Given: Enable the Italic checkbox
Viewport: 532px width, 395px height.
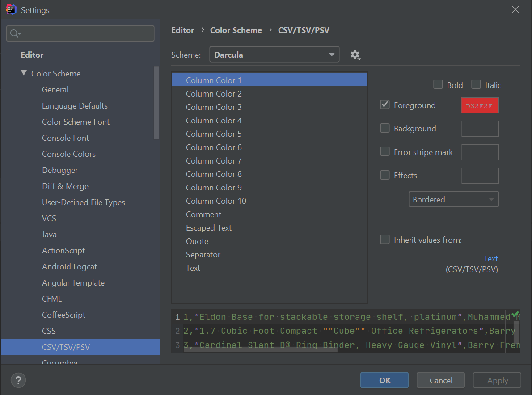Looking at the screenshot, I should (476, 84).
